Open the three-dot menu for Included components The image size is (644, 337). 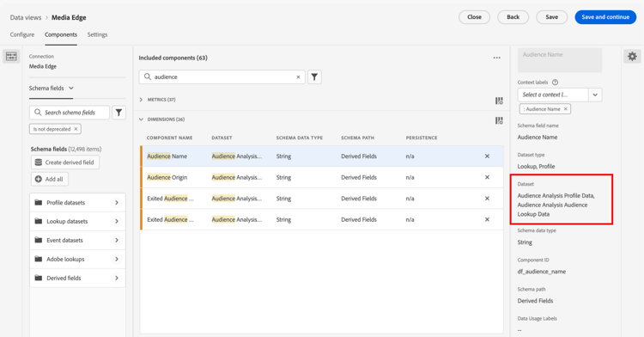pyautogui.click(x=497, y=58)
